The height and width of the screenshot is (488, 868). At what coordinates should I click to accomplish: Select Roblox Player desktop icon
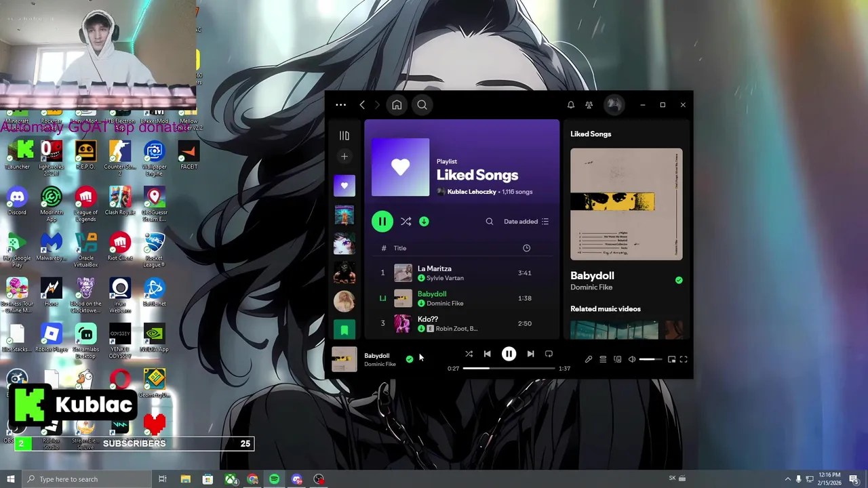tap(52, 338)
